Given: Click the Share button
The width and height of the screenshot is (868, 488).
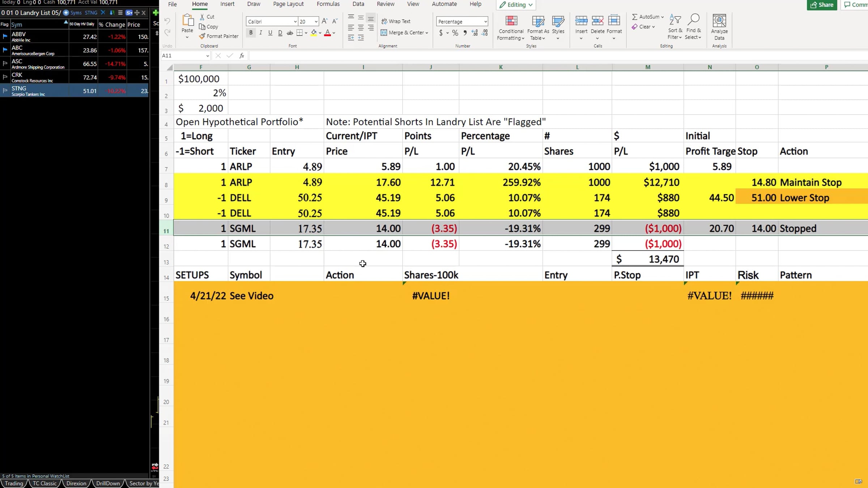Looking at the screenshot, I should click(x=822, y=5).
